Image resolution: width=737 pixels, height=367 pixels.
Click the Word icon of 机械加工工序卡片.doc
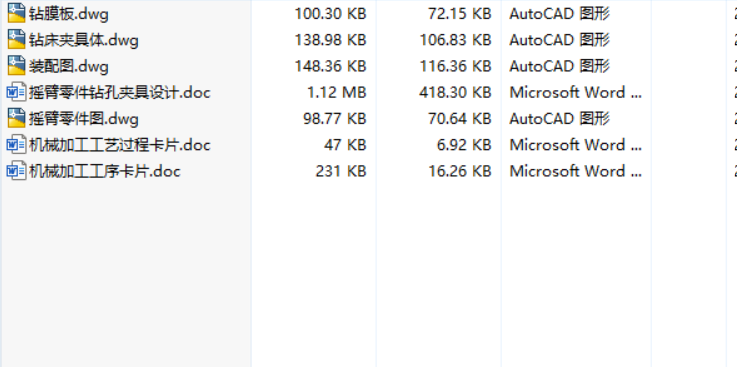(16, 171)
